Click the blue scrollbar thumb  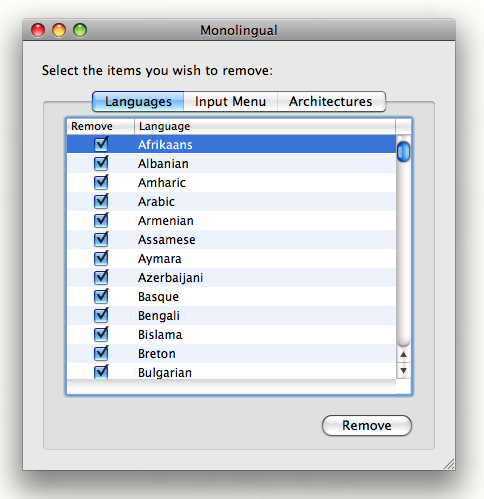point(403,152)
